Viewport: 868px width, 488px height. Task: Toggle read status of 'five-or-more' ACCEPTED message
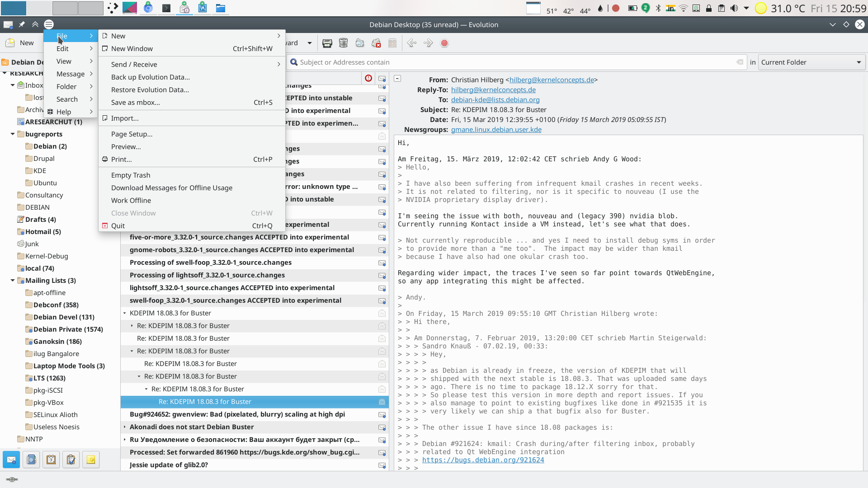(382, 238)
